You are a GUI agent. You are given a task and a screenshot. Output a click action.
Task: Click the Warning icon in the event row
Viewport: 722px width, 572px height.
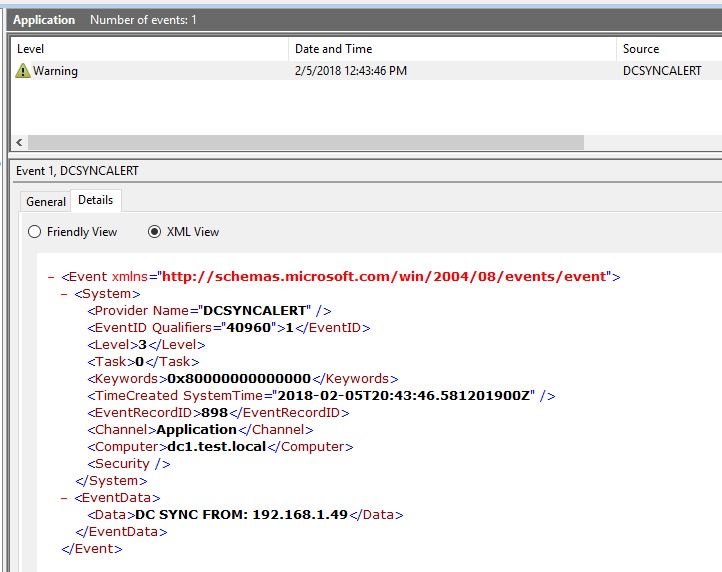point(23,71)
